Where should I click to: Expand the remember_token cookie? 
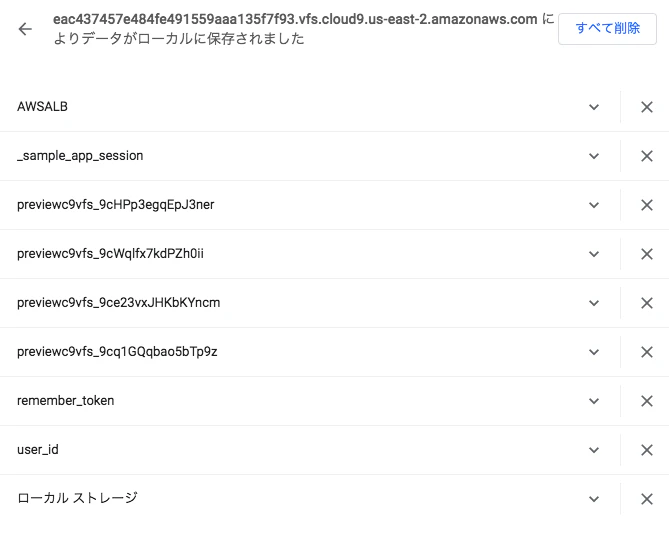[594, 401]
